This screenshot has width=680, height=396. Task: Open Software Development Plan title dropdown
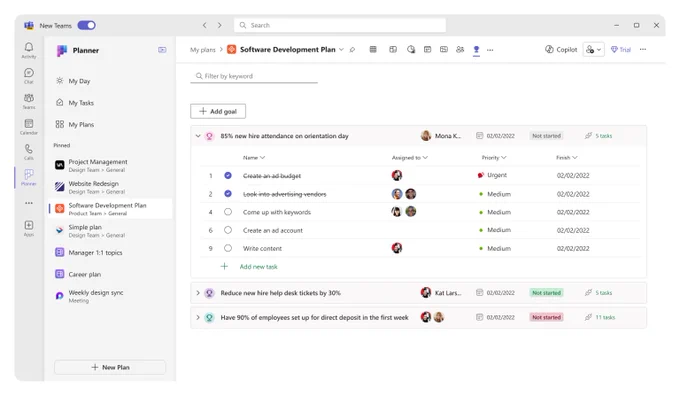(341, 49)
